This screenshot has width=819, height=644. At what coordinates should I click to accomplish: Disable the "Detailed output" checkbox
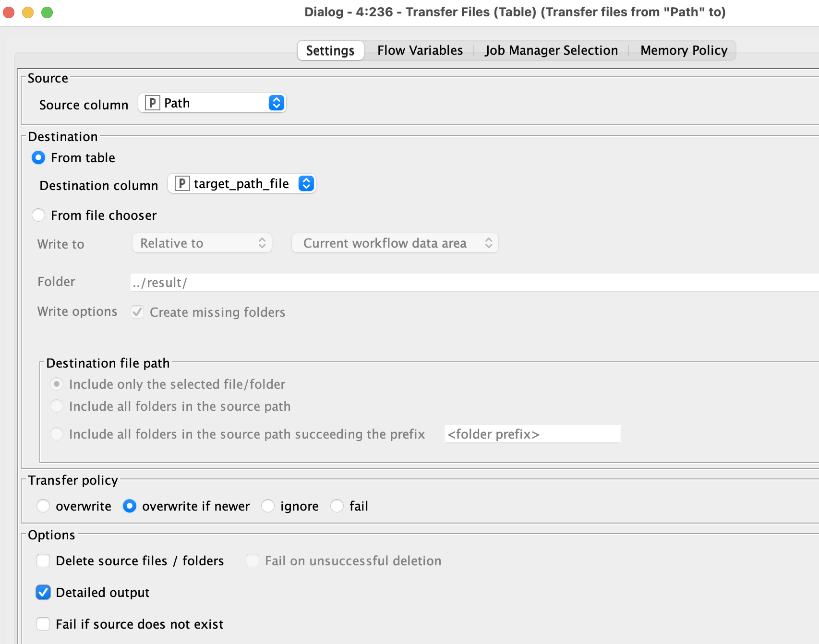pyautogui.click(x=43, y=592)
